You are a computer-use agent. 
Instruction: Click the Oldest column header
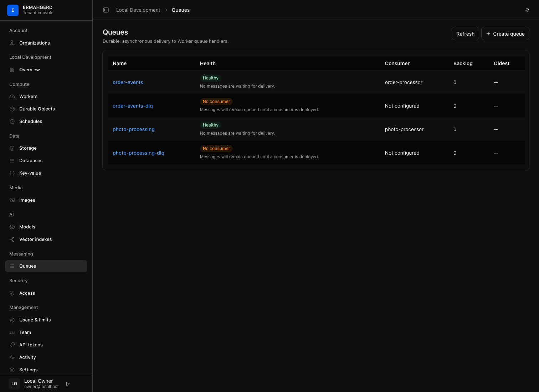(502, 63)
